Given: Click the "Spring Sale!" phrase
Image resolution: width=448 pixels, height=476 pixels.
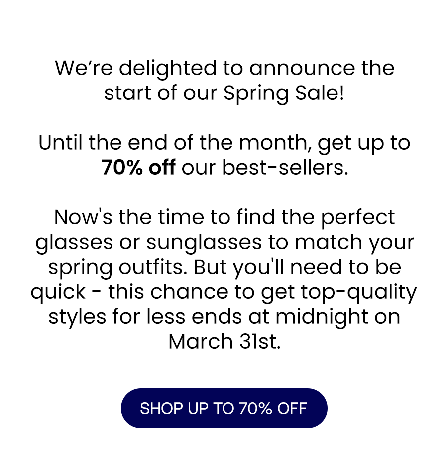Looking at the screenshot, I should click(x=284, y=93).
